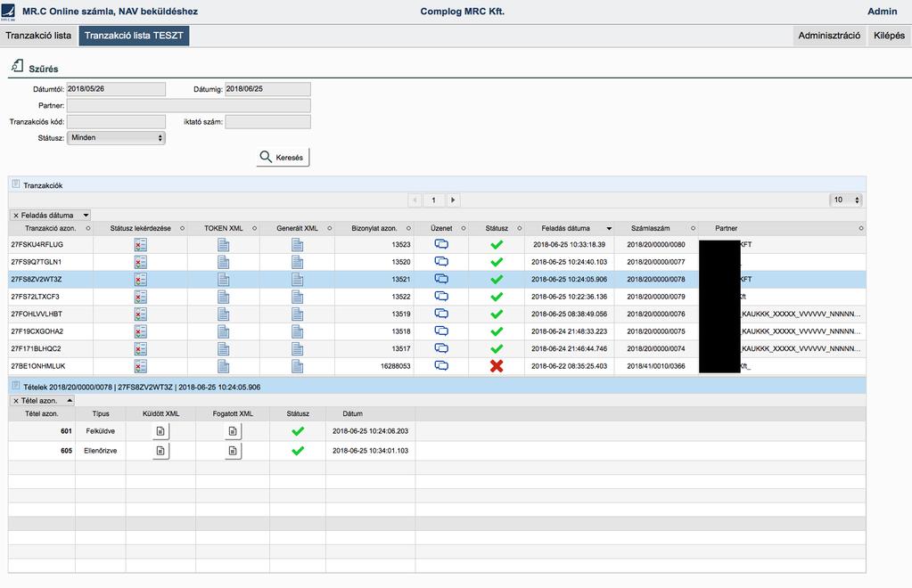This screenshot has height=588, width=912.
Task: Open generated XML for 27F19CXGOHA2
Action: click(x=297, y=331)
